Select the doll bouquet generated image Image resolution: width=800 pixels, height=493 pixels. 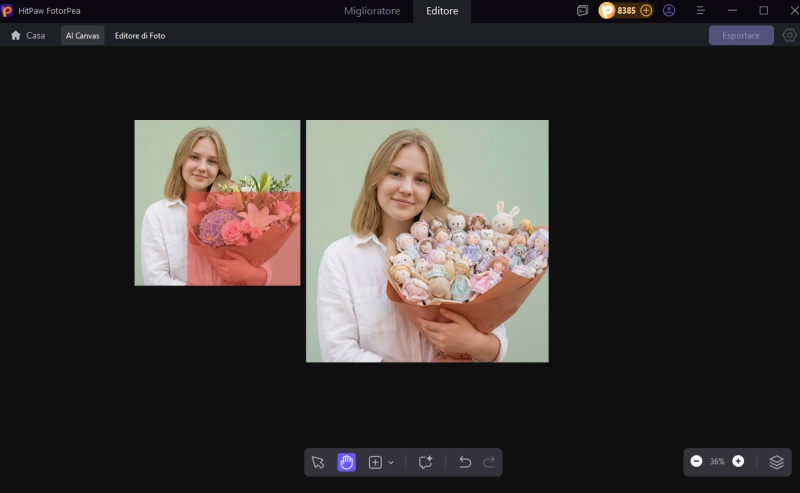[x=427, y=241]
